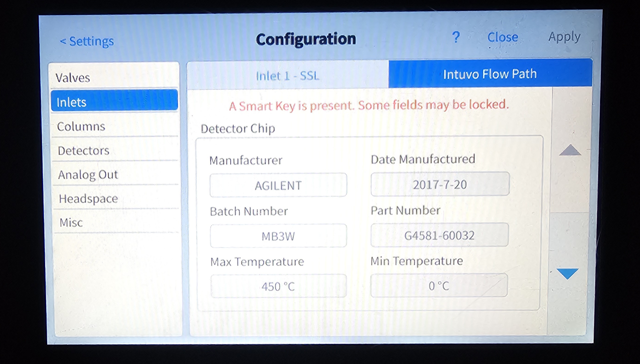
Task: Close the Configuration screen
Action: tap(503, 37)
